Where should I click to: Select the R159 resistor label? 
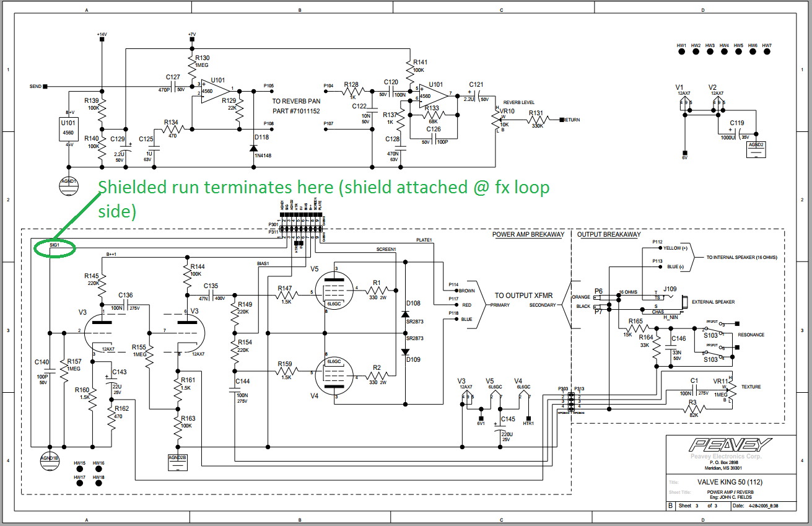pos(285,364)
